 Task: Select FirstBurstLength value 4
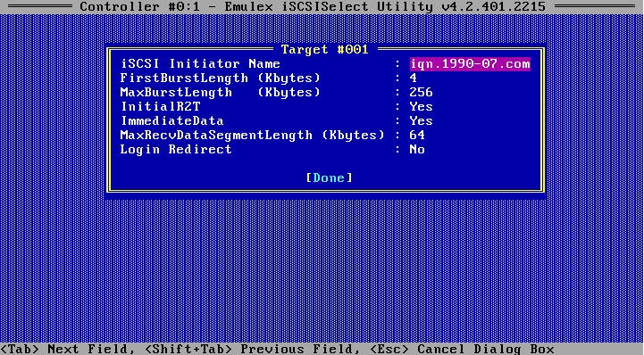click(x=414, y=78)
